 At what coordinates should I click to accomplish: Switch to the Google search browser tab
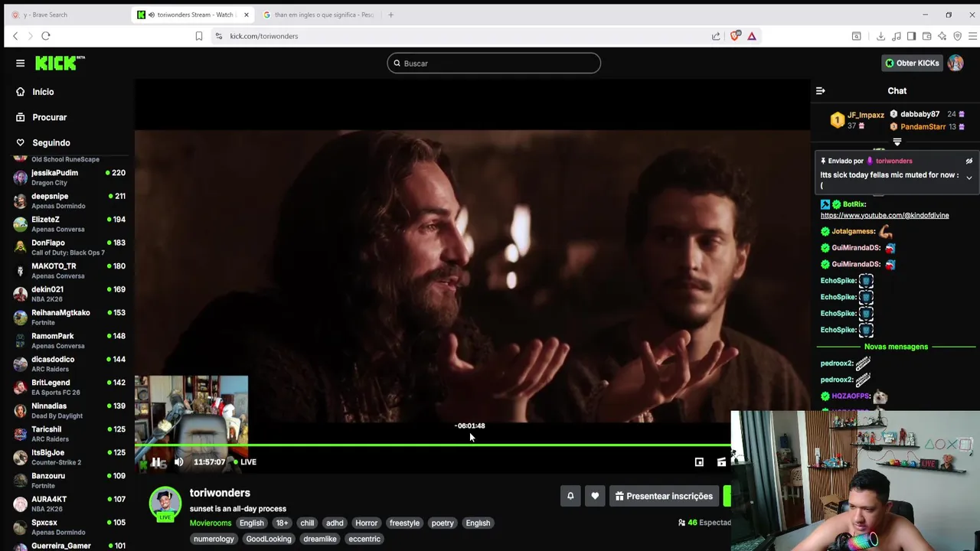318,15
